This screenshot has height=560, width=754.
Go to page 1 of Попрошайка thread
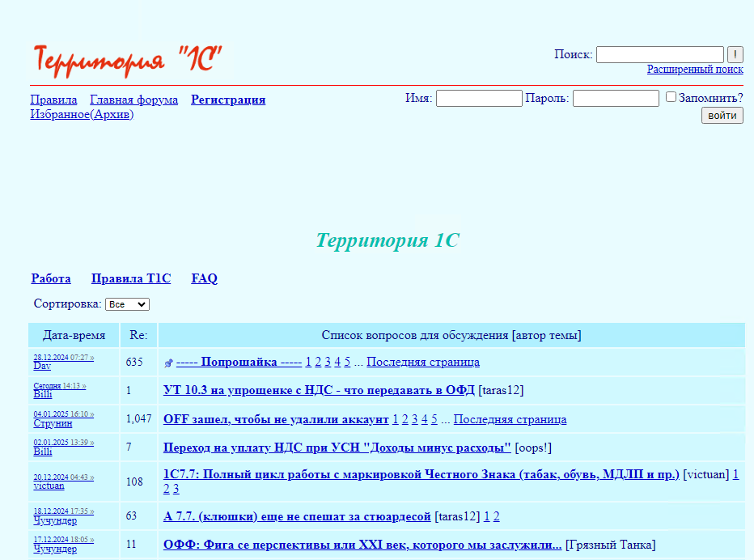pyautogui.click(x=308, y=362)
